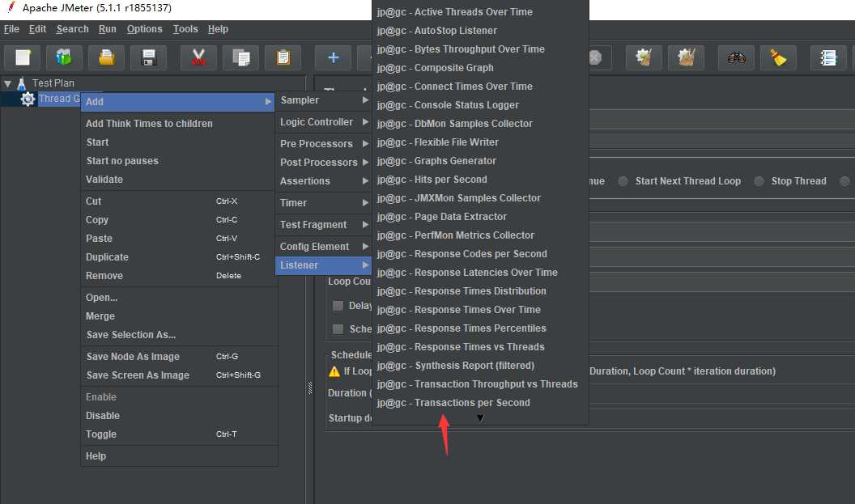Image resolution: width=855 pixels, height=504 pixels.
Task: Select the Test Plan tree item
Action: coord(53,83)
